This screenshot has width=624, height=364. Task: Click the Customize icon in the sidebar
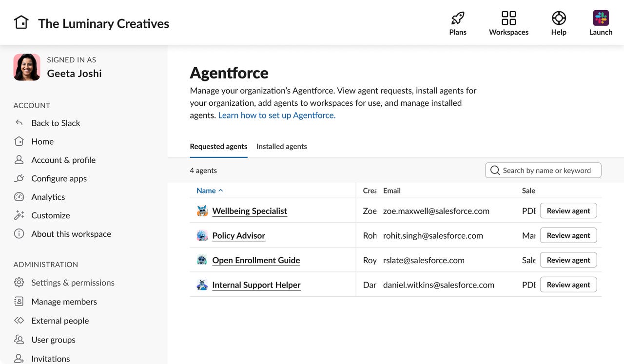(x=19, y=215)
